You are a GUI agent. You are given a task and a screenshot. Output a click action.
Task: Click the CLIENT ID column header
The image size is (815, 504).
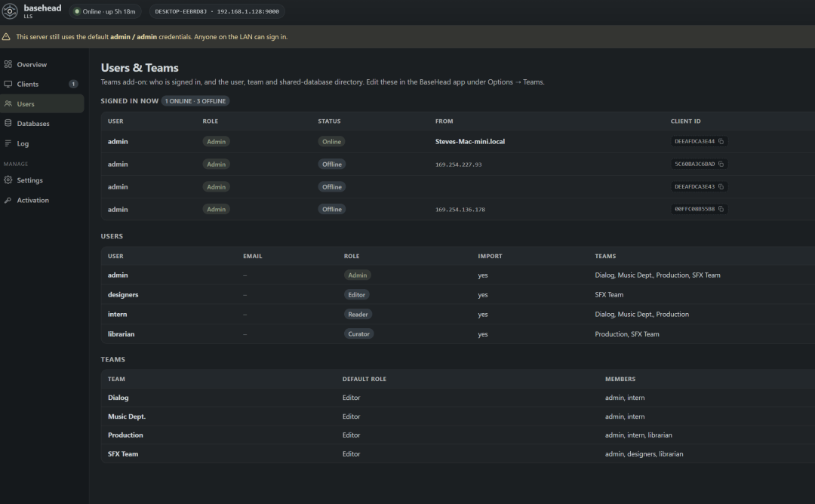point(685,121)
